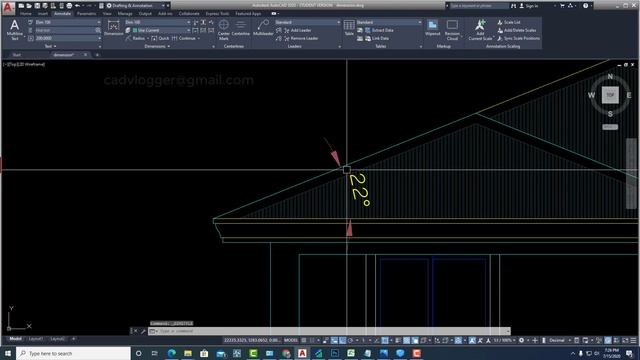Open the Decimal units dropdown in status bar
Image resolution: width=640 pixels, height=360 pixels.
tap(559, 340)
